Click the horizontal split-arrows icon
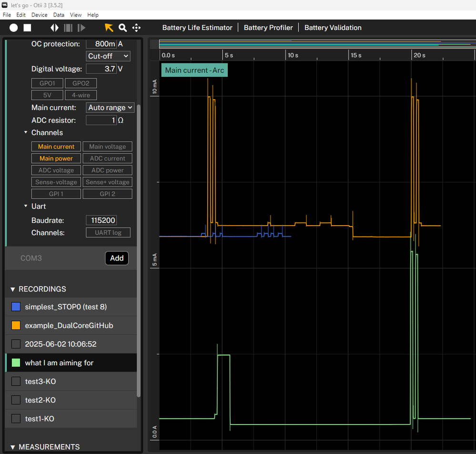The height and width of the screenshot is (454, 476). pos(54,28)
